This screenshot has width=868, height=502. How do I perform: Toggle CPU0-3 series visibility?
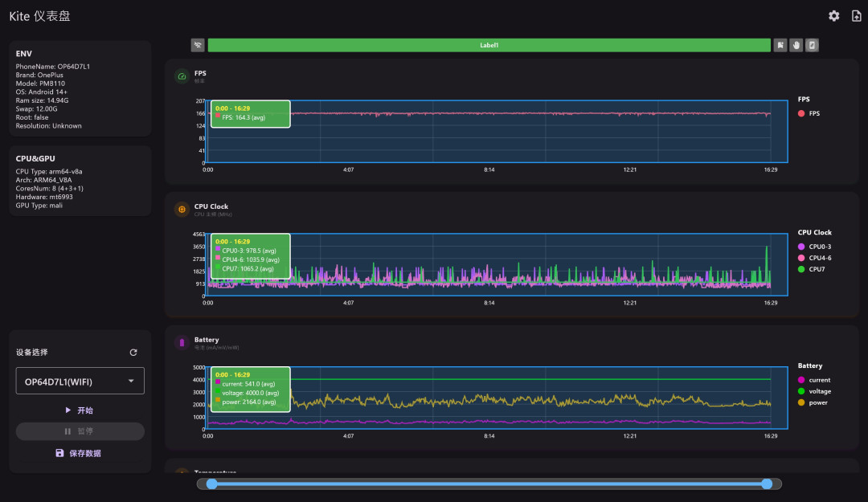point(814,247)
